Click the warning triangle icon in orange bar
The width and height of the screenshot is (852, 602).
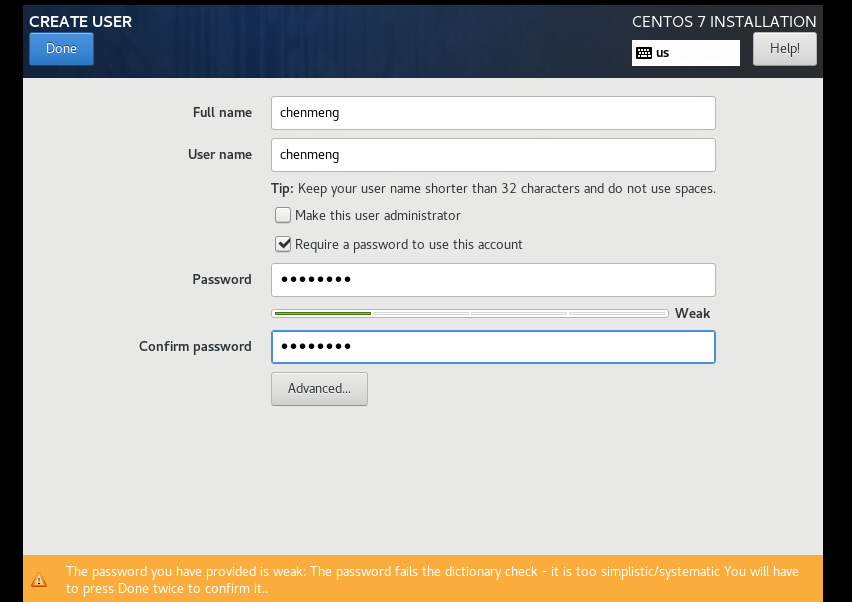point(39,580)
